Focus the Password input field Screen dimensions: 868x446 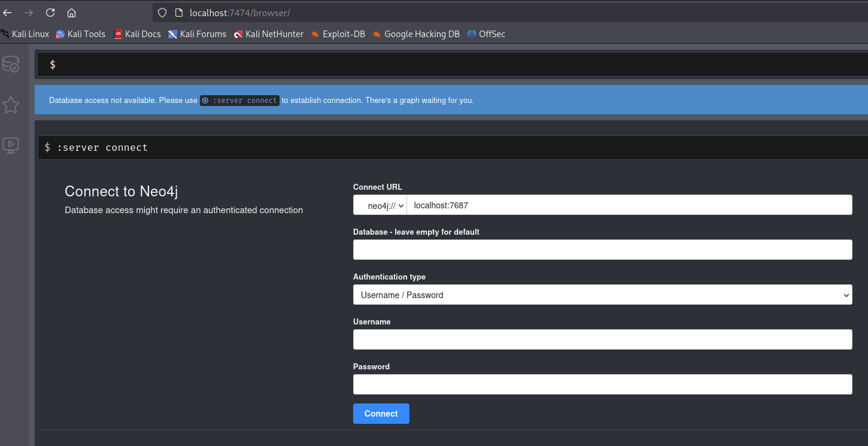[x=602, y=384]
